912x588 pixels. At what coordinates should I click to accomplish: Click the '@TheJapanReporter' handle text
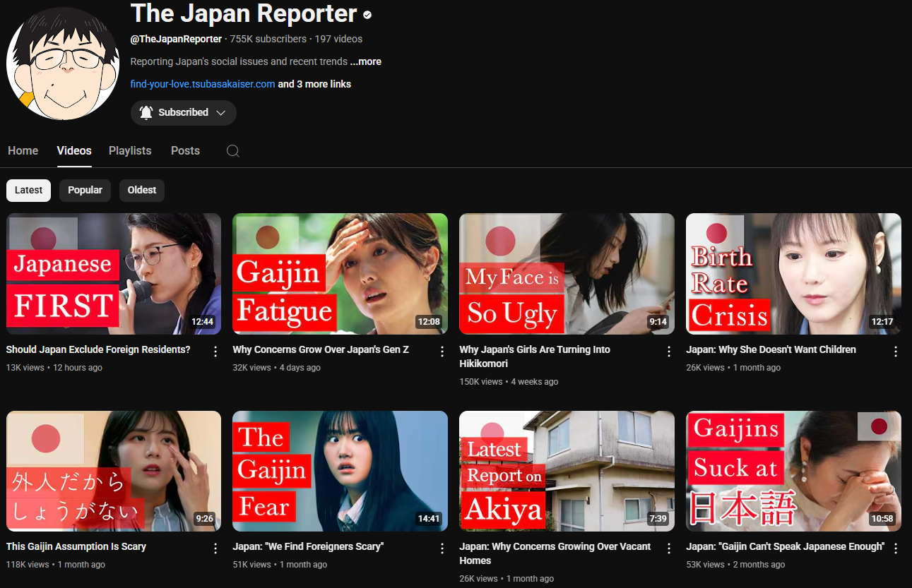[176, 39]
